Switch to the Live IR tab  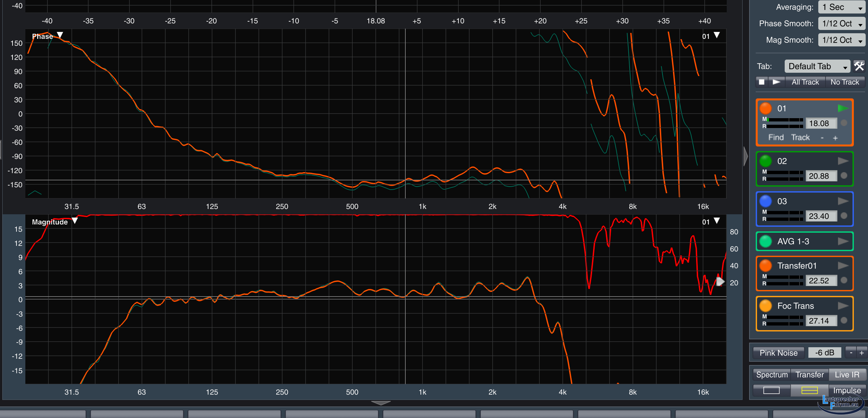click(x=847, y=375)
